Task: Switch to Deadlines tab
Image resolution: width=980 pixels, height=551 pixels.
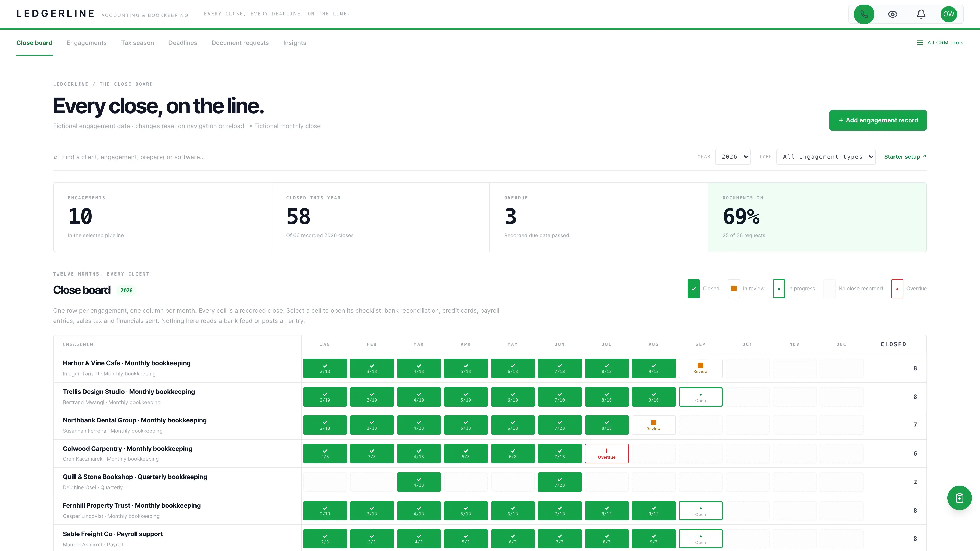Action: coord(183,43)
